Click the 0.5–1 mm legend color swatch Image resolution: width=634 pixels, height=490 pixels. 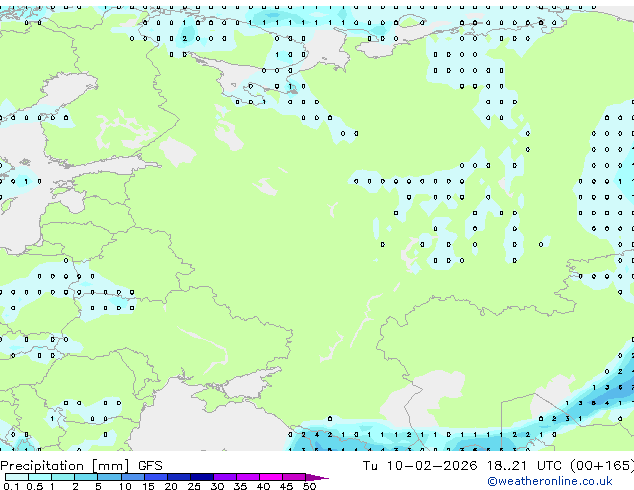pos(40,477)
